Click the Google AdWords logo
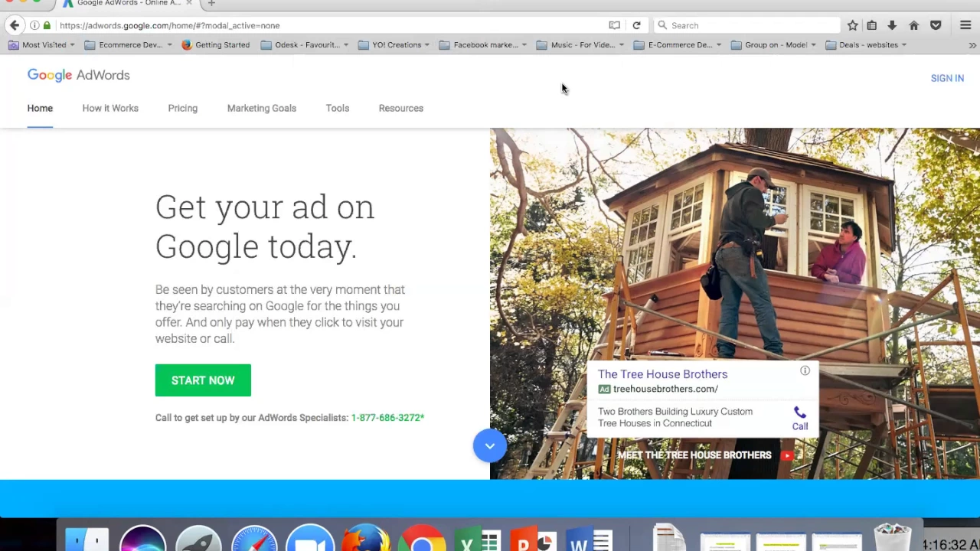980x551 pixels. click(79, 75)
